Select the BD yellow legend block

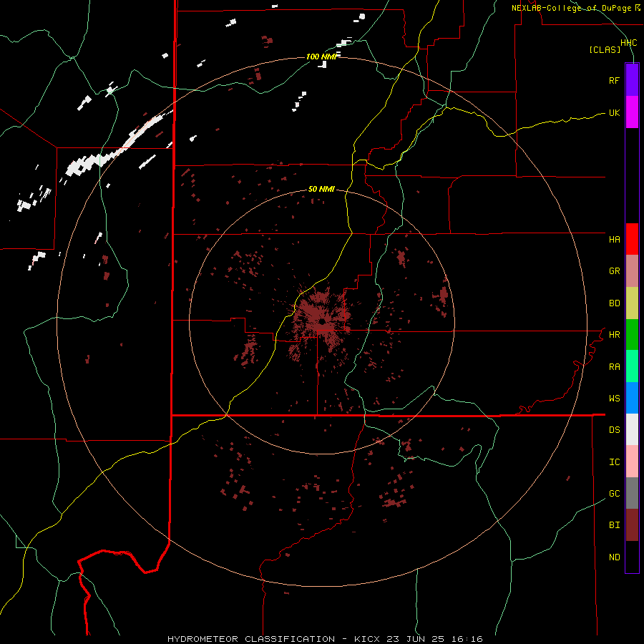tap(632, 303)
